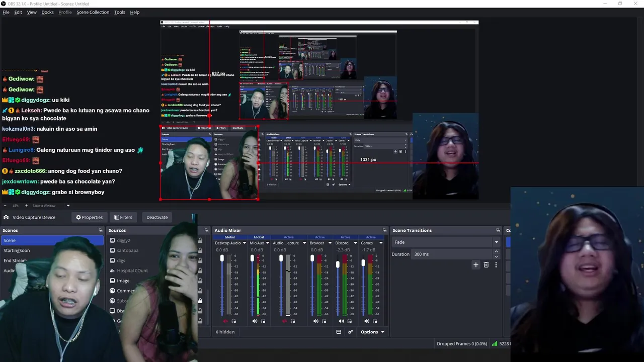Pop out the Sources dock
This screenshot has height=362, width=644.
[206, 230]
